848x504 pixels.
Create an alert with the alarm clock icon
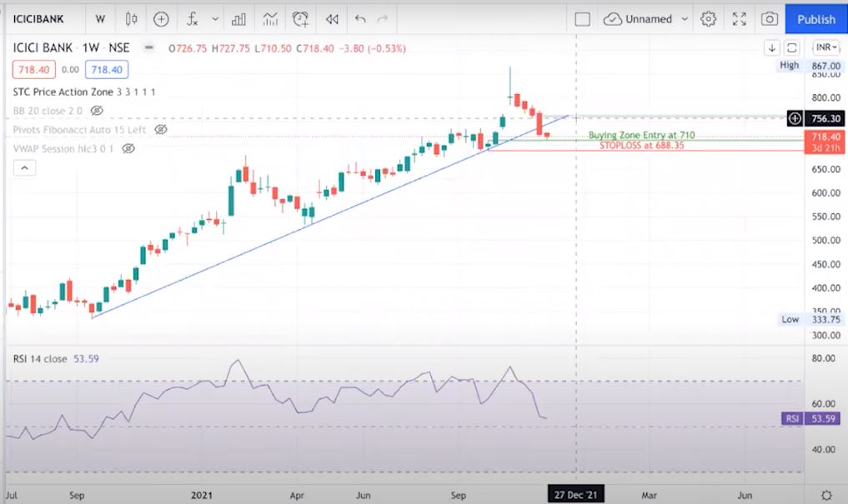tap(300, 19)
